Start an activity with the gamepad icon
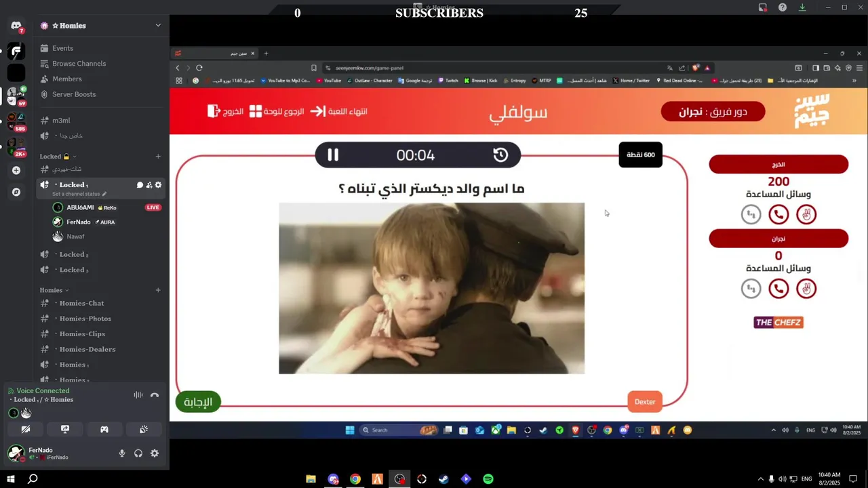The height and width of the screenshot is (488, 868). click(x=104, y=430)
